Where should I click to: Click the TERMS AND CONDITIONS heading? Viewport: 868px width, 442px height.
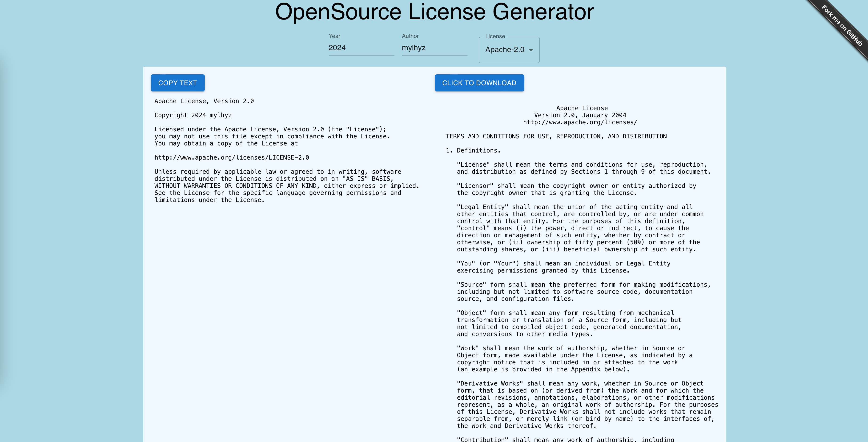[556, 137]
